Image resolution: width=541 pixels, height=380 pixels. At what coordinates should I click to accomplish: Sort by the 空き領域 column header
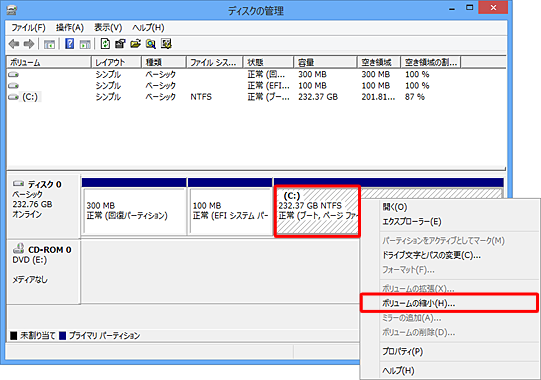tap(379, 62)
